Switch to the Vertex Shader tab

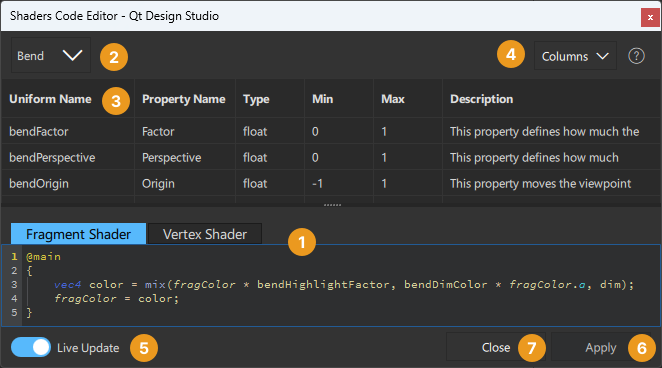tap(205, 234)
